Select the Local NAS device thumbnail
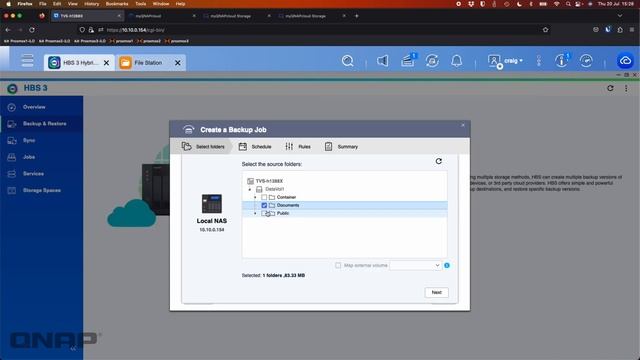 tap(211, 203)
